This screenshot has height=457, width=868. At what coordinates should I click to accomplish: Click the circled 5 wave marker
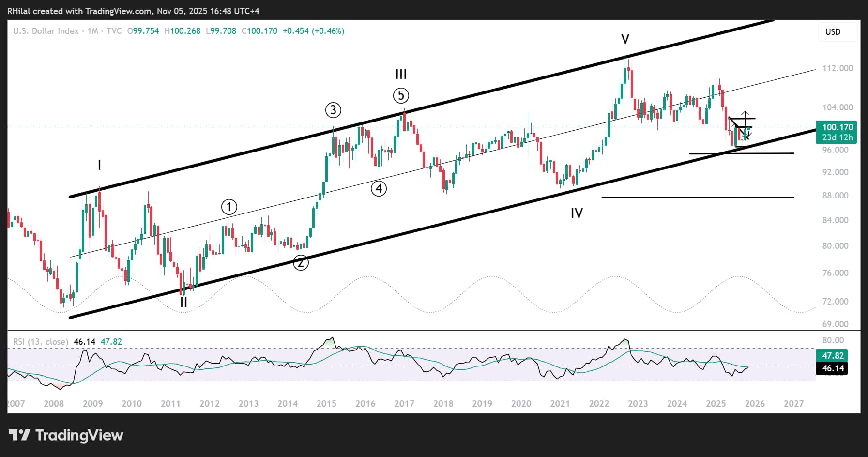401,95
